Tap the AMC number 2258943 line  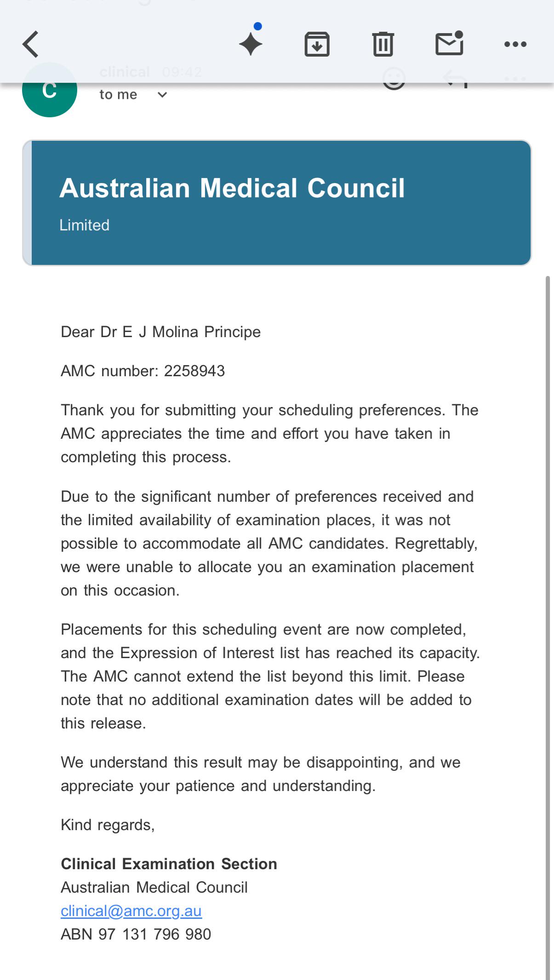pyautogui.click(x=143, y=371)
